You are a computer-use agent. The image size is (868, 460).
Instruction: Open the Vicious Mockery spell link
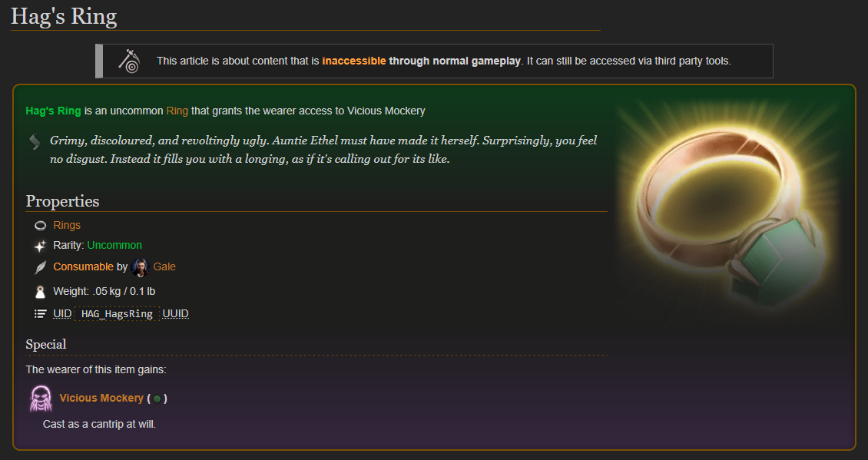coord(101,398)
